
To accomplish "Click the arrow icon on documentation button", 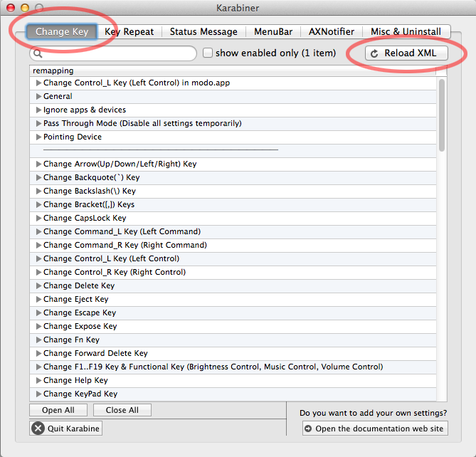I will pyautogui.click(x=308, y=429).
